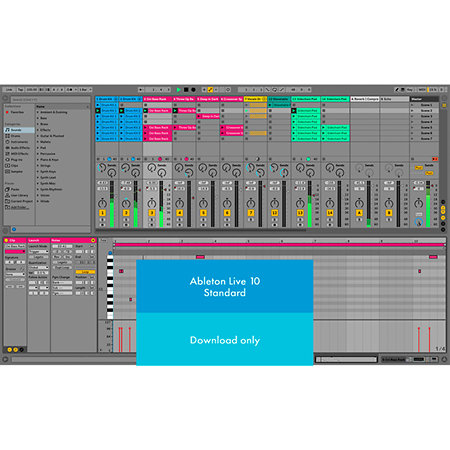Click the blue headphone preview in piano roll
This screenshot has height=450, width=450.
tap(110, 253)
